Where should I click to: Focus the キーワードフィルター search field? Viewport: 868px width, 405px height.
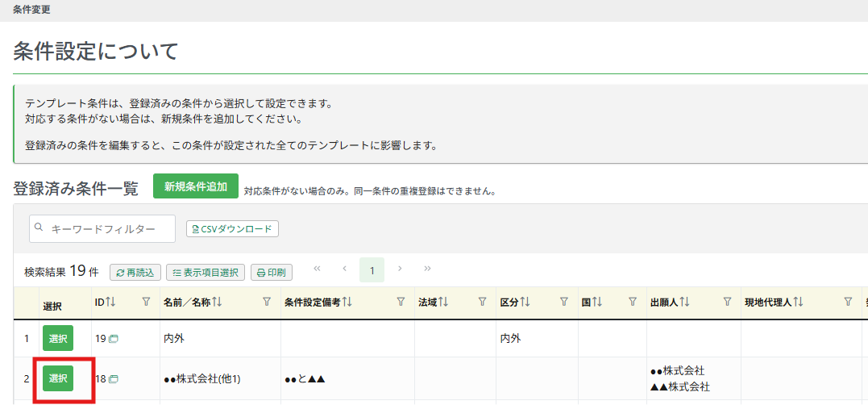102,229
